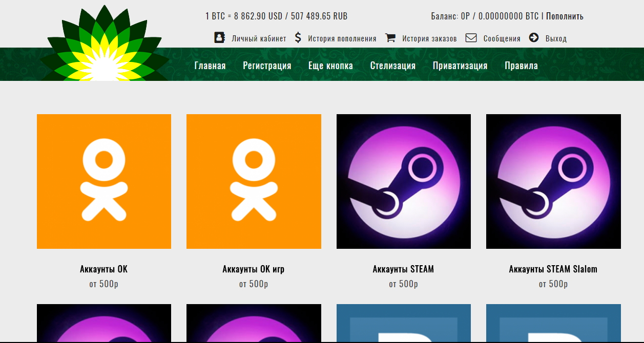Click the Баланс amount text
This screenshot has height=343, width=644.
coord(485,16)
